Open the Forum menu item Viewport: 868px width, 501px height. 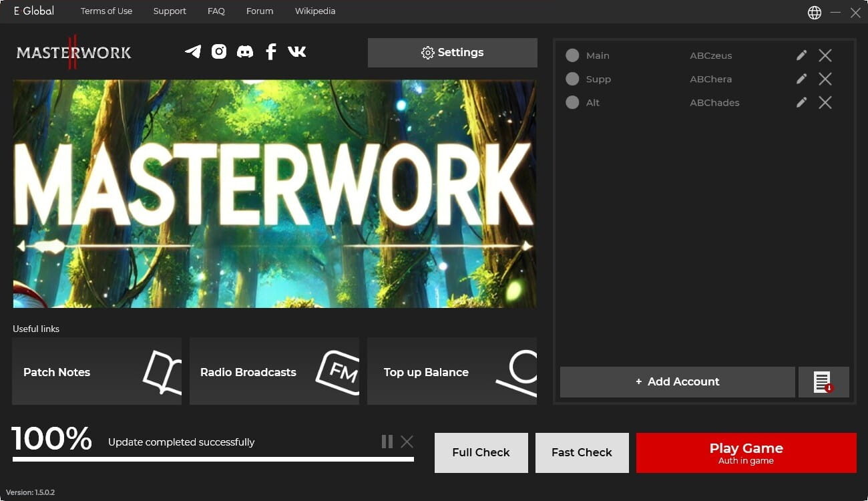pyautogui.click(x=260, y=11)
